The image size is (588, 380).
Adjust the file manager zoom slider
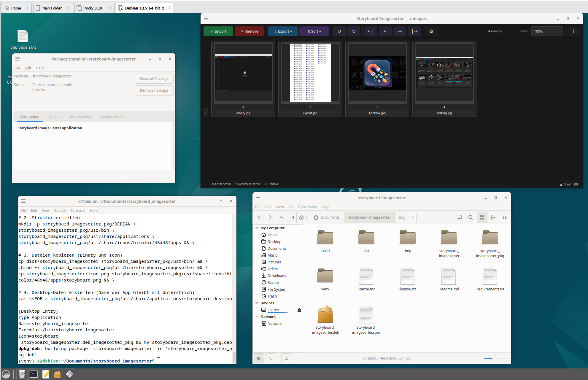click(x=495, y=358)
